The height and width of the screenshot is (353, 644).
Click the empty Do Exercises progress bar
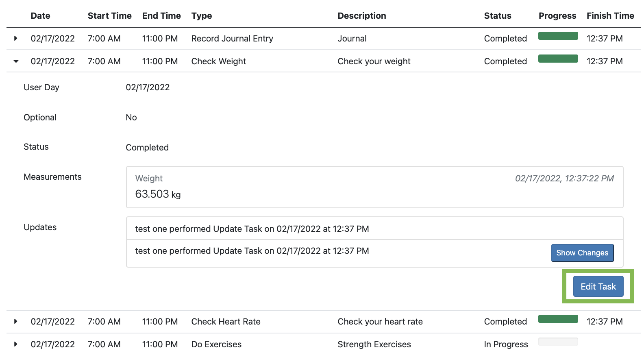tap(558, 342)
